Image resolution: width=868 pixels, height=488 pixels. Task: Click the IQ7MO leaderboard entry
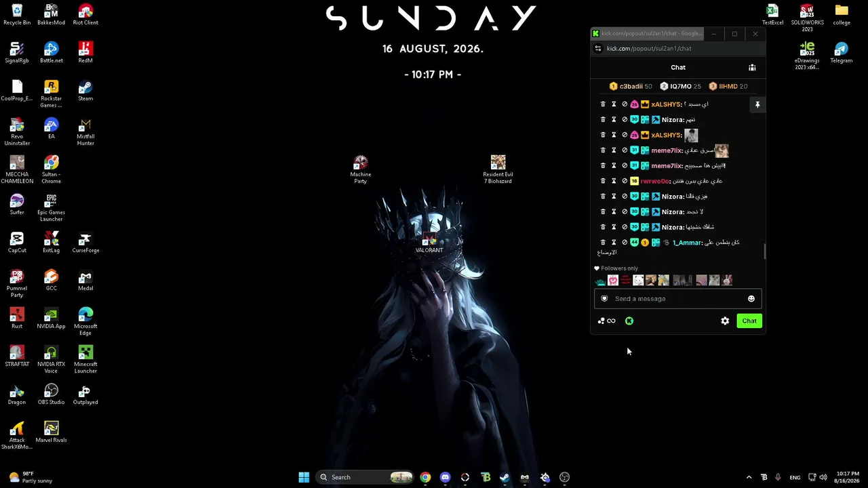681,87
